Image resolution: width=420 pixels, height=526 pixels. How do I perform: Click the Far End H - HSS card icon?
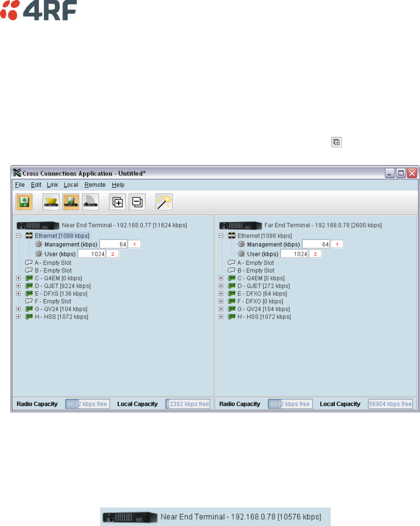click(232, 317)
